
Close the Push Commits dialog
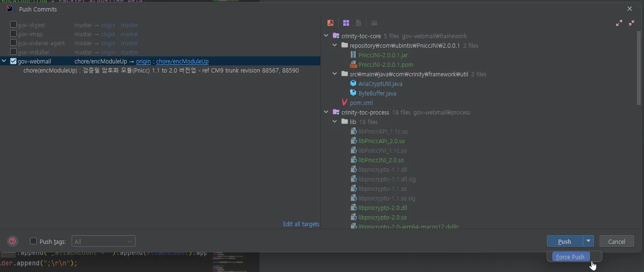(630, 9)
